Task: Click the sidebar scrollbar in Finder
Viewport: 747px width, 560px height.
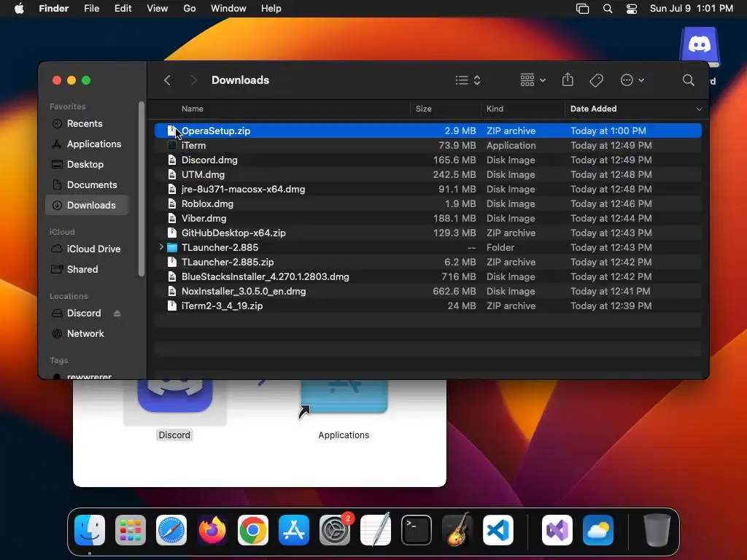Action: point(141,189)
